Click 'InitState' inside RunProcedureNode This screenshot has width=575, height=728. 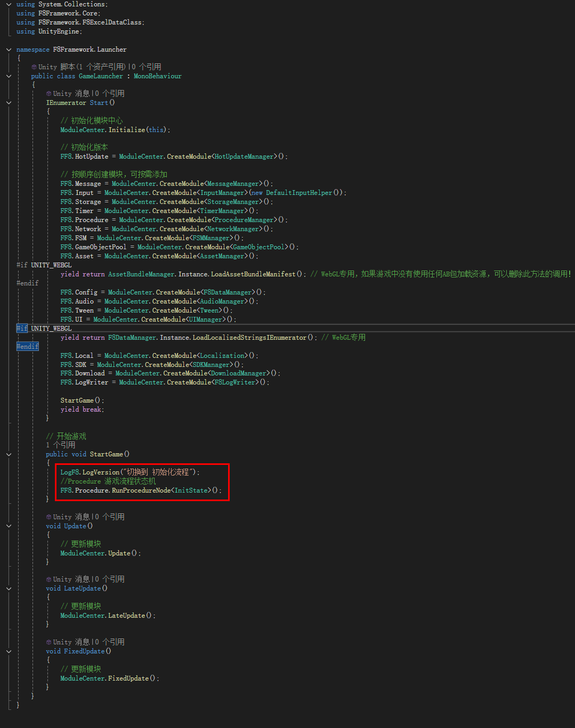click(191, 490)
